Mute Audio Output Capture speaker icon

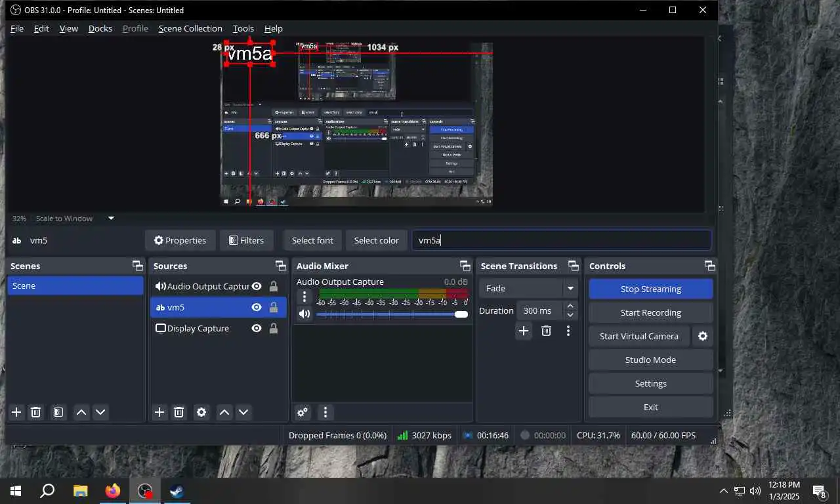(304, 314)
